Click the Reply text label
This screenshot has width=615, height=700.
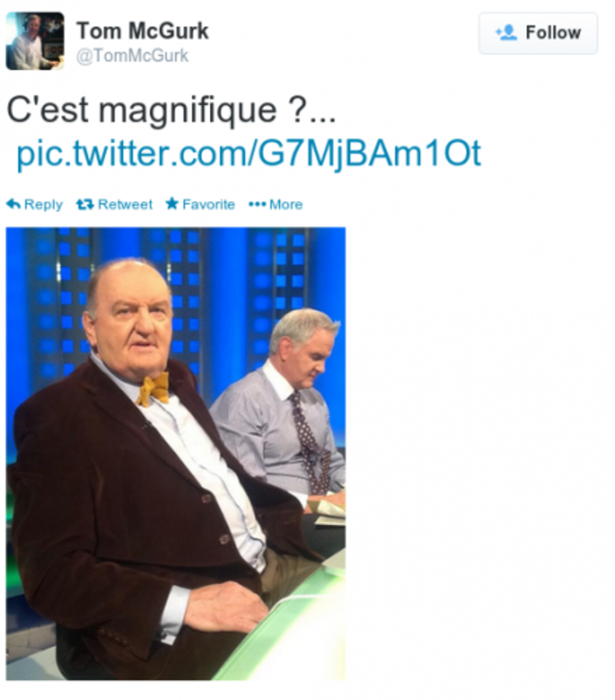pos(44,204)
